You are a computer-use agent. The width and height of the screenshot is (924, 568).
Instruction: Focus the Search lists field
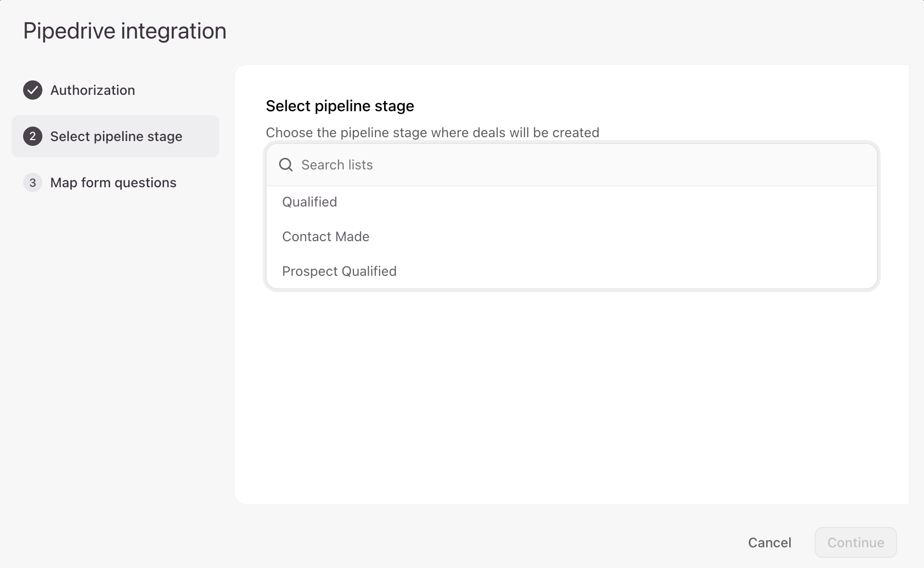(x=572, y=165)
